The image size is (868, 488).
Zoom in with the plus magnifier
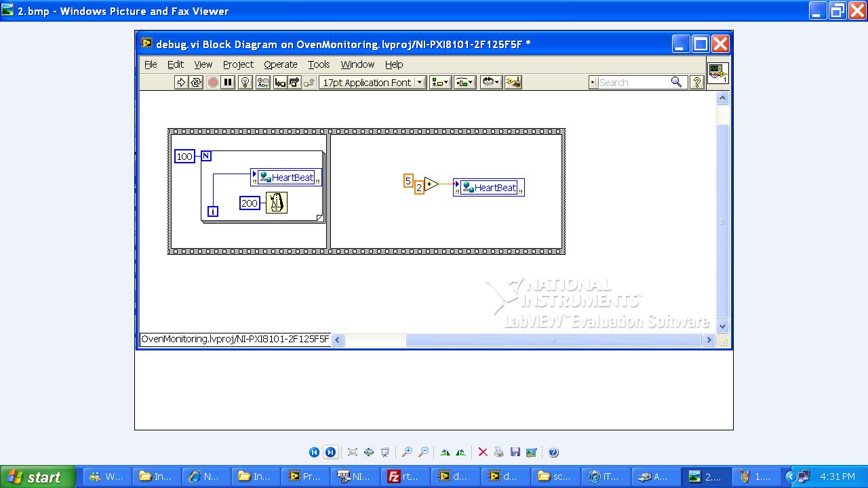407,452
